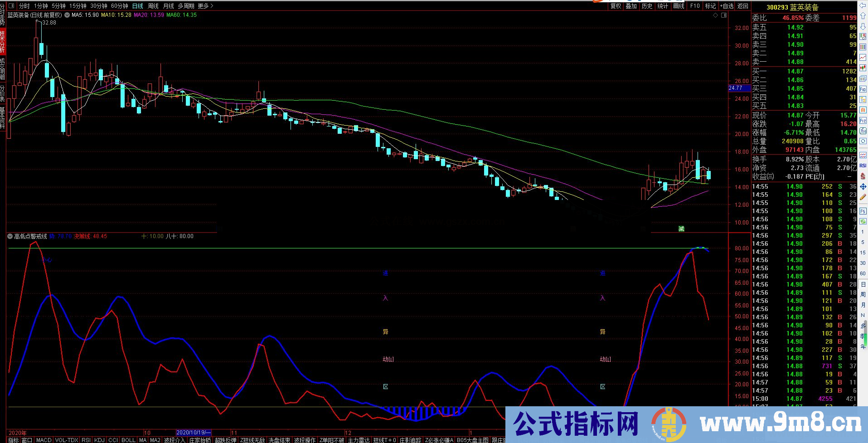Open the 更多 period dropdown

[x=203, y=6]
